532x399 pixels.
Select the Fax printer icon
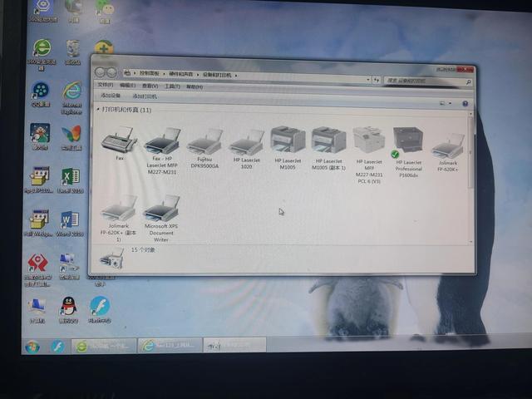pos(119,142)
